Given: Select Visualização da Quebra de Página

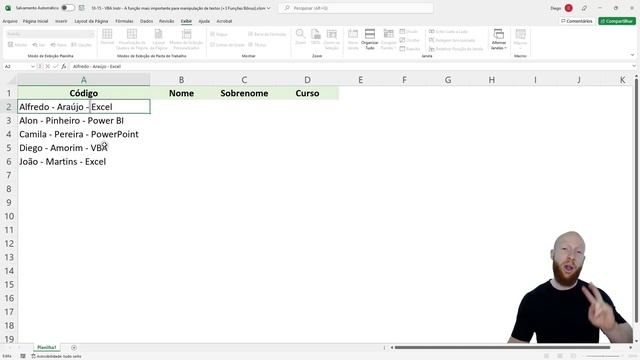Looking at the screenshot, I should pyautogui.click(x=132, y=39).
